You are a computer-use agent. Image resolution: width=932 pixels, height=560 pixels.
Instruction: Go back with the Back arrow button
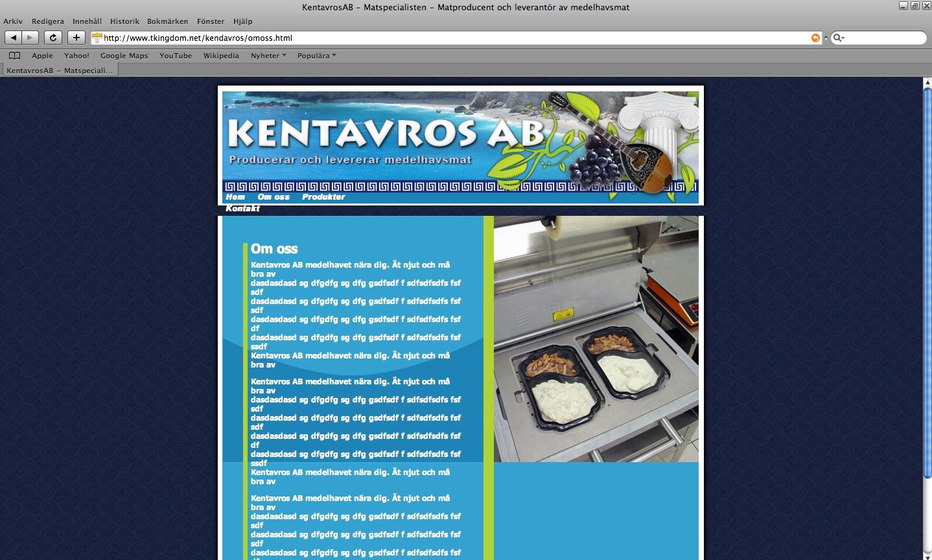click(x=14, y=38)
